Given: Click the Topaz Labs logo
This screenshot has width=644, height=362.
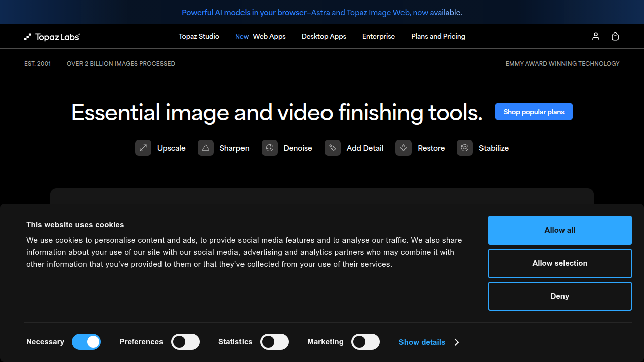Looking at the screenshot, I should (52, 37).
